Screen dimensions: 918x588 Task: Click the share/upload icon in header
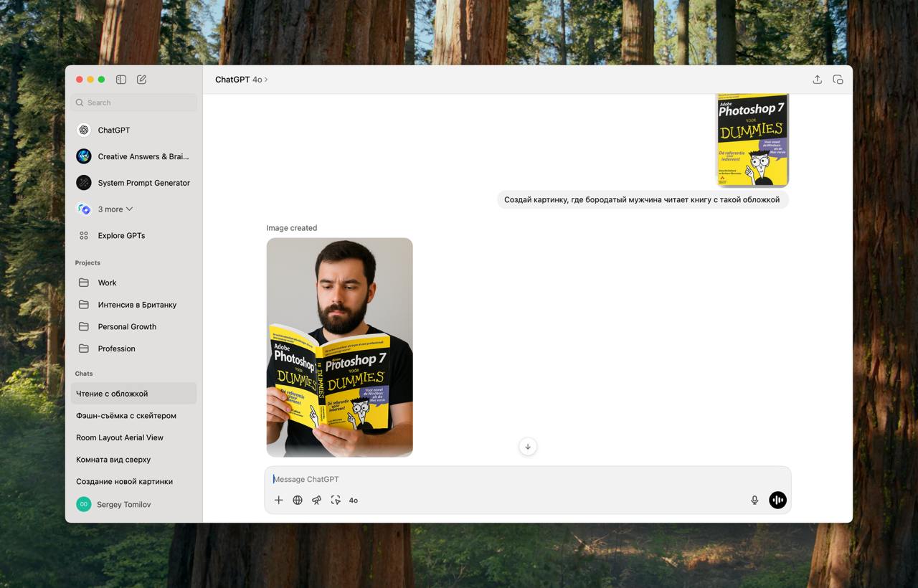(817, 80)
